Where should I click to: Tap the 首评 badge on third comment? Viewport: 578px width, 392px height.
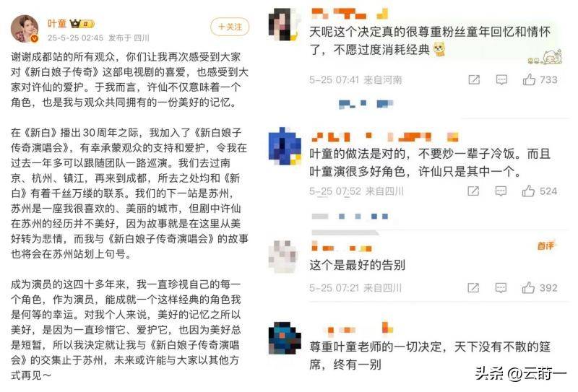[545, 245]
